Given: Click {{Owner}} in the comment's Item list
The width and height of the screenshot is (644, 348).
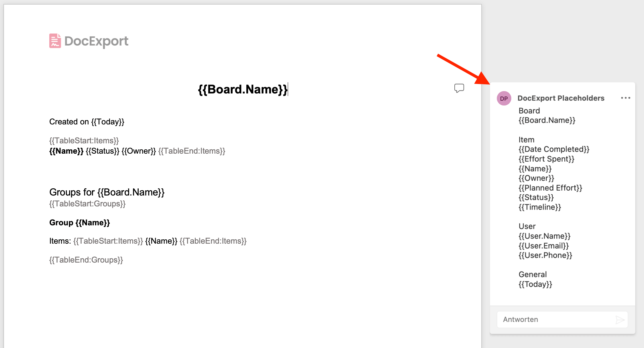Looking at the screenshot, I should coord(536,178).
